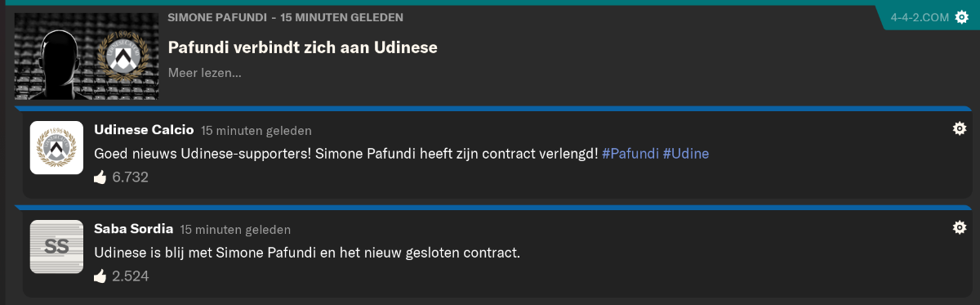Click the SS avatar of Saba Sordia
This screenshot has width=980, height=305.
[56, 246]
